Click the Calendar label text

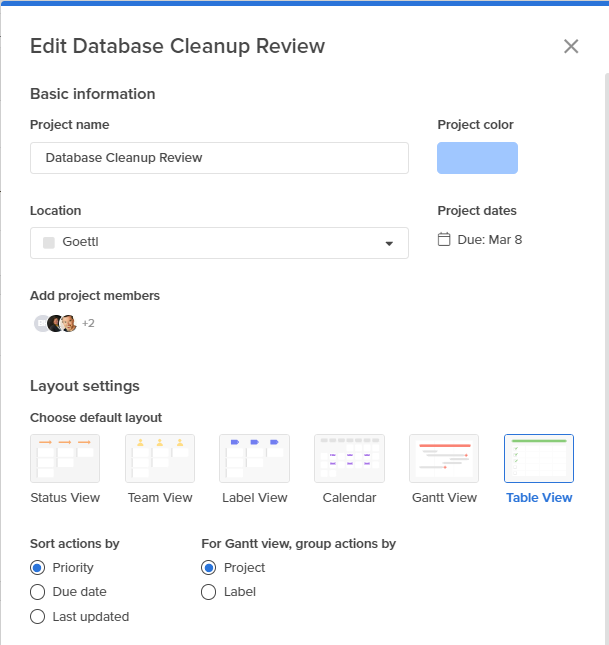[349, 498]
